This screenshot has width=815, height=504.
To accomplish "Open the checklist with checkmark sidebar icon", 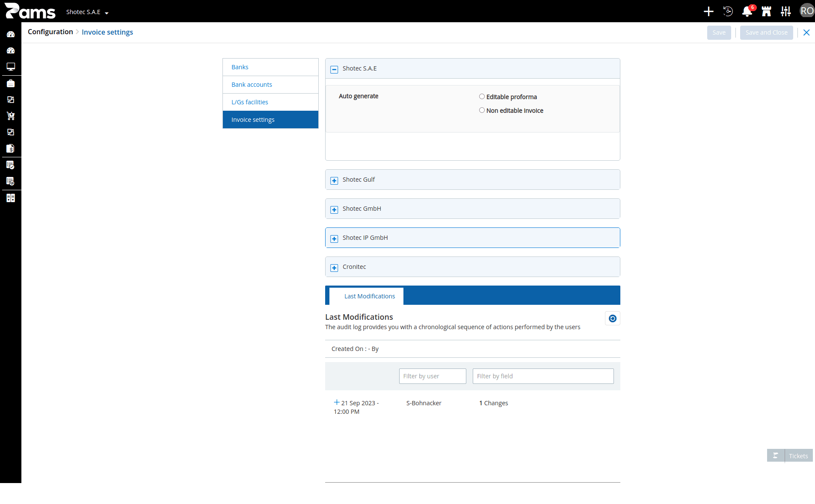I will click(11, 165).
